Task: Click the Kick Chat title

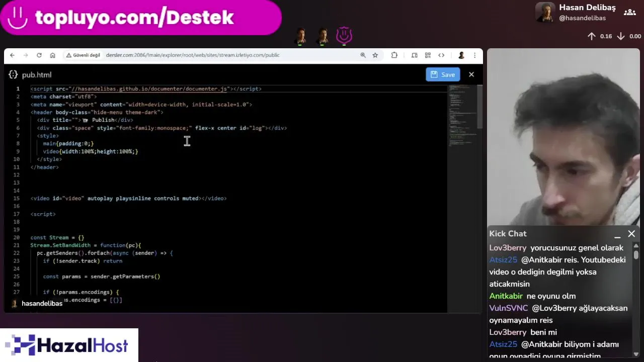Action: (508, 234)
